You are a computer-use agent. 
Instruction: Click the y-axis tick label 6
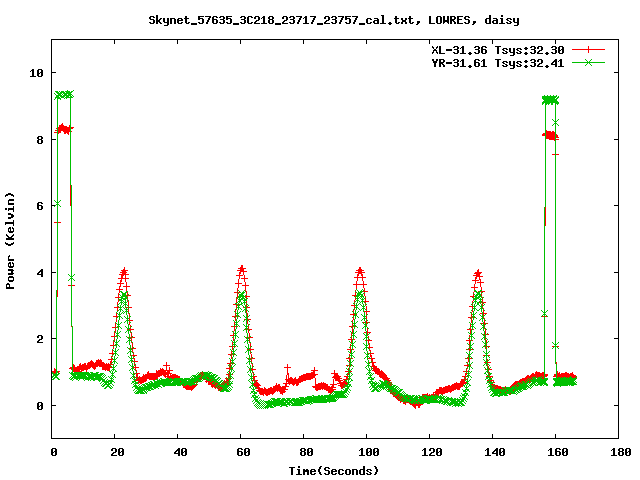40,206
